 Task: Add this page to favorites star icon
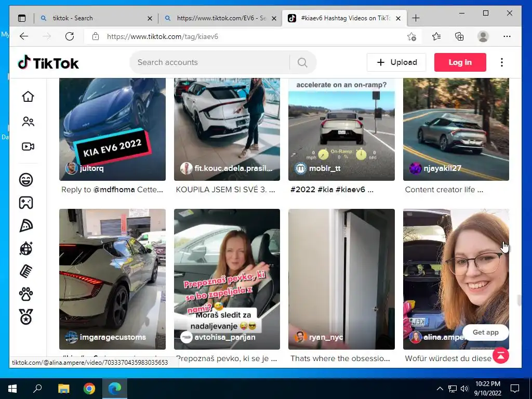click(411, 36)
